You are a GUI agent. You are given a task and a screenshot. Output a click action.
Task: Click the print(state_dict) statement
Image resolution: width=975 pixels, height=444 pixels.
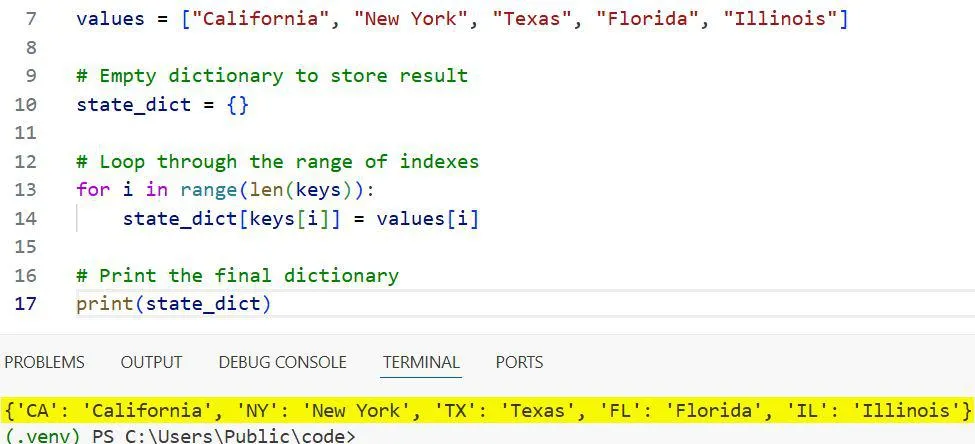coord(173,303)
